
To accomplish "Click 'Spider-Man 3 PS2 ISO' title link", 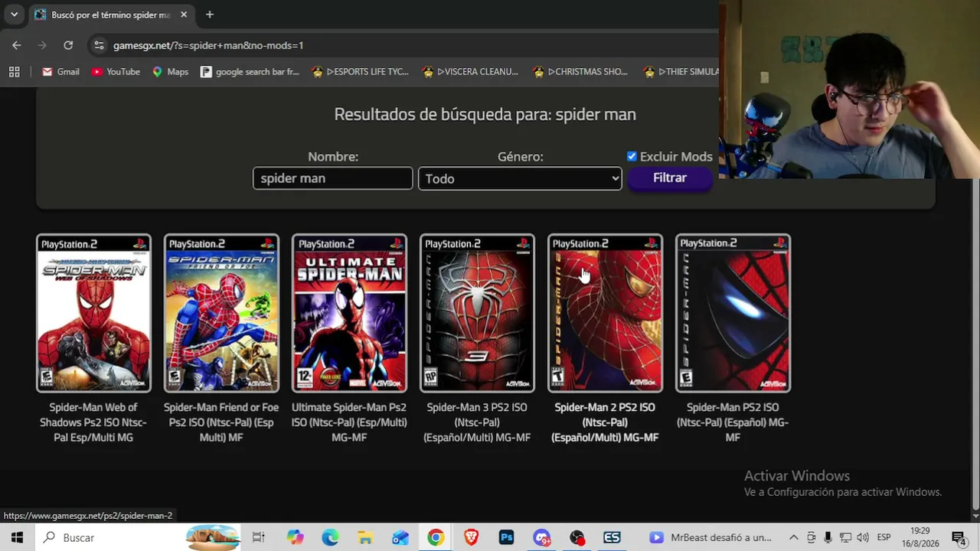I will click(x=477, y=422).
